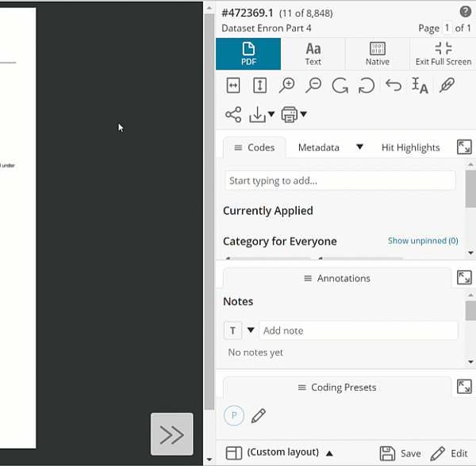The height and width of the screenshot is (466, 476).
Task: Click the fit to width icon
Action: 233,86
